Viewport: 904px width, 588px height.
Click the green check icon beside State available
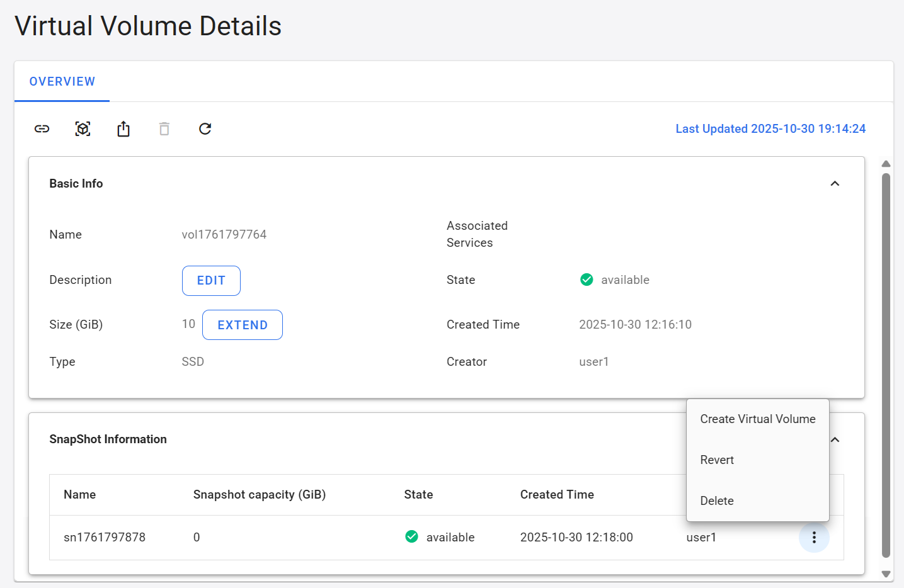586,280
